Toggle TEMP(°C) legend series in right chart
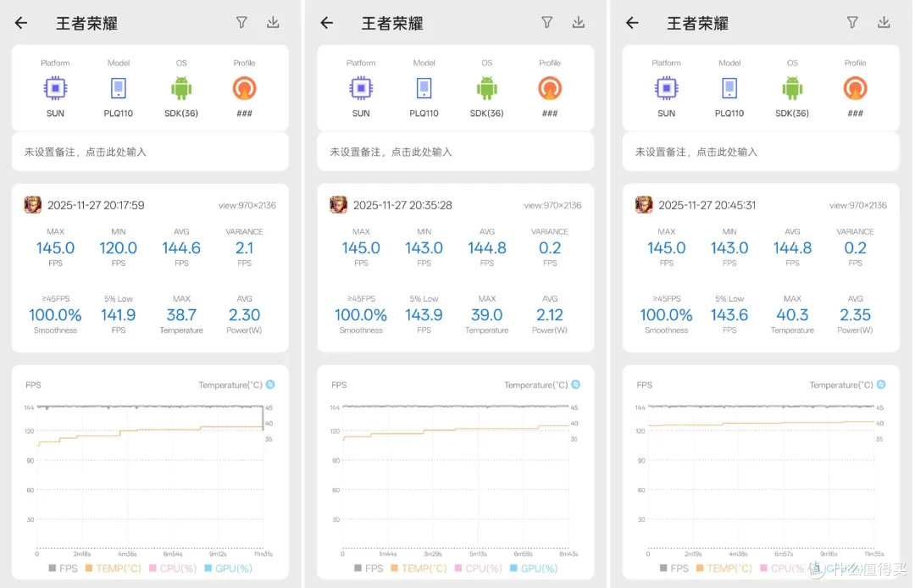Viewport: 915px width, 588px height. (724, 569)
